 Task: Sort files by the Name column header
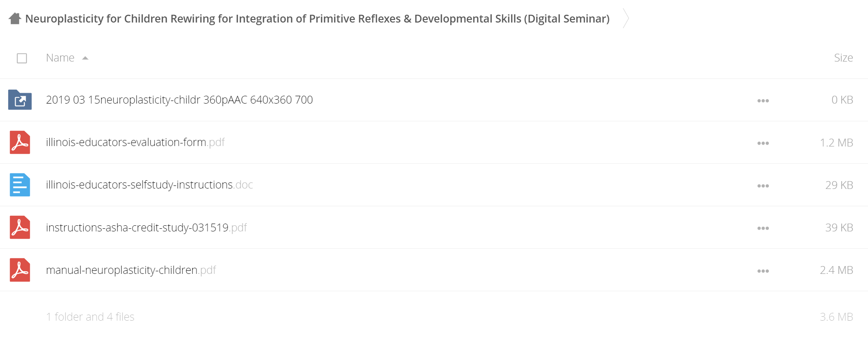pyautogui.click(x=60, y=58)
